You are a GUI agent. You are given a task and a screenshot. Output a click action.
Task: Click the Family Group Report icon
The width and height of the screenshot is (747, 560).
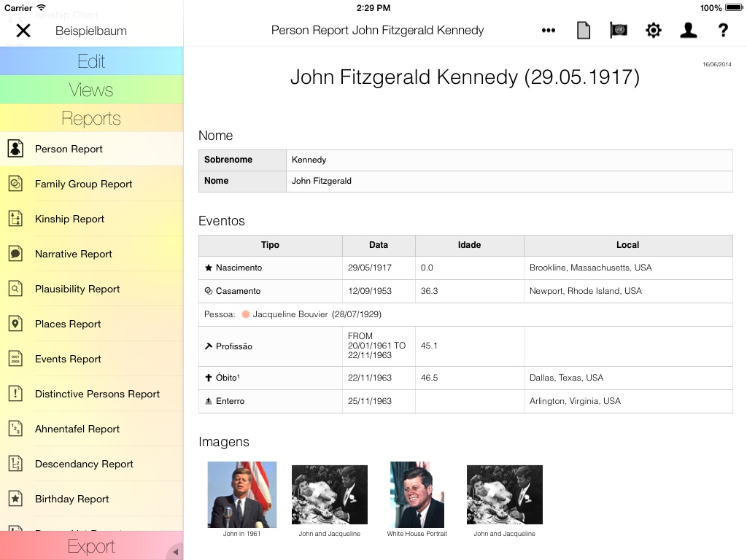tap(15, 184)
